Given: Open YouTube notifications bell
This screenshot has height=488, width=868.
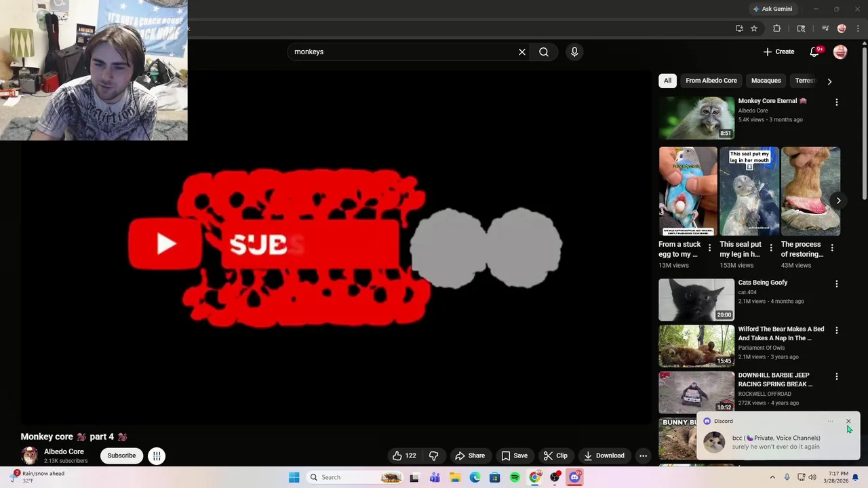Looking at the screenshot, I should pyautogui.click(x=815, y=52).
